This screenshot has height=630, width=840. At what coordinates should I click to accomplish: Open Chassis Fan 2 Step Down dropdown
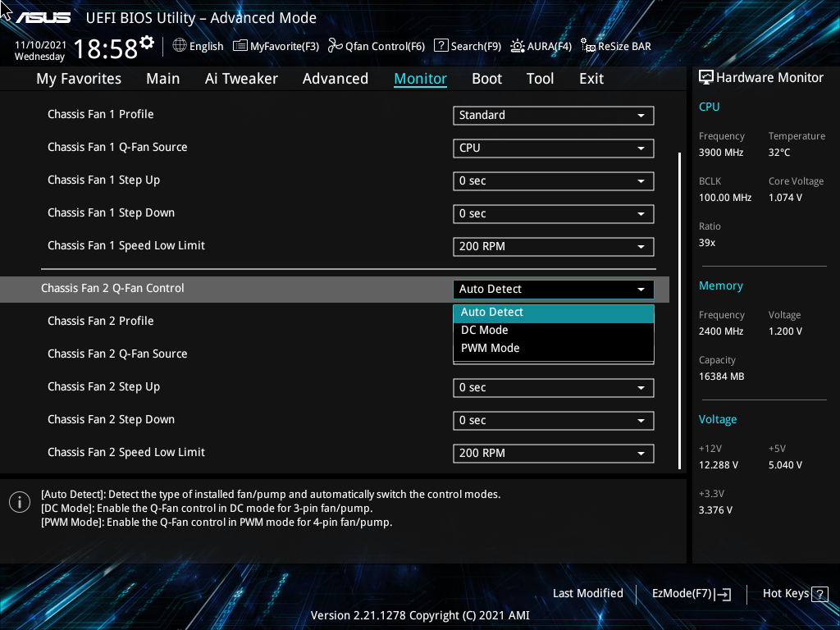click(x=554, y=421)
